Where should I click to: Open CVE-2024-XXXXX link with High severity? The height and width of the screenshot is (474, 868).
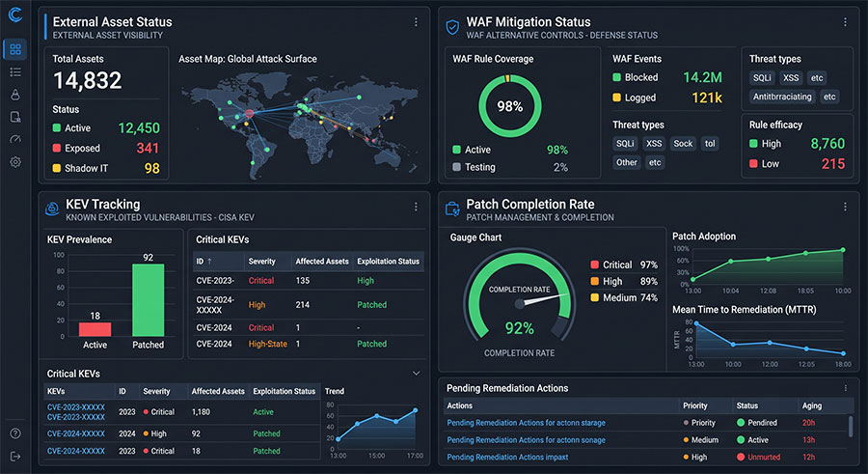point(76,433)
